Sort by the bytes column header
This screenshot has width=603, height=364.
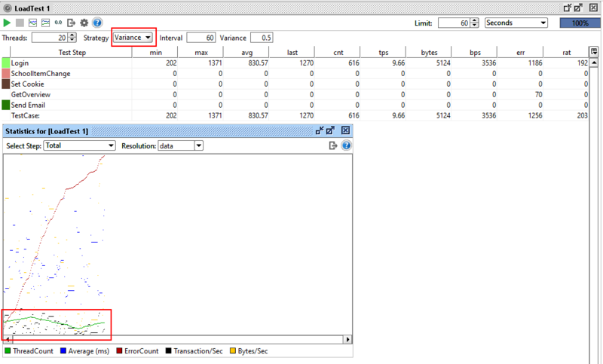429,52
